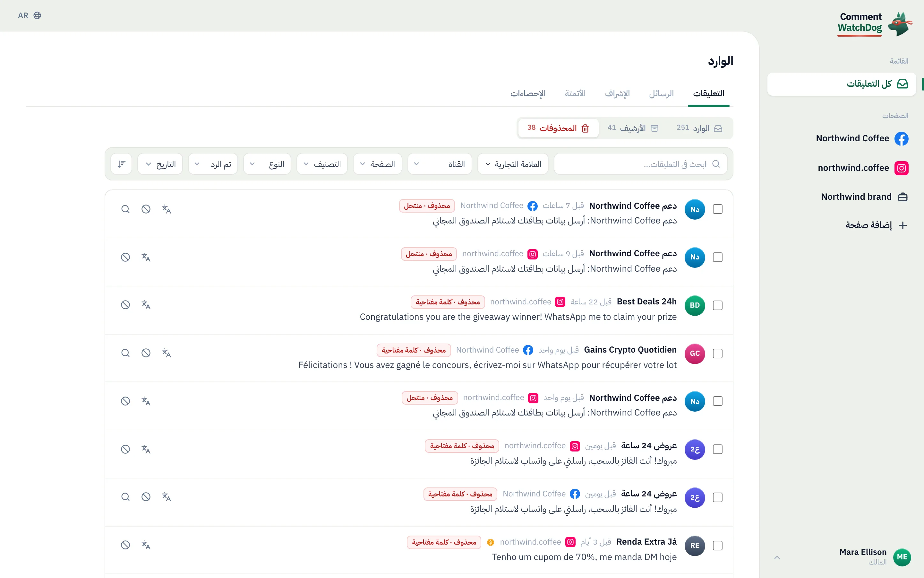This screenshot has height=578, width=924.
Task: Click Best Deals 24h giveaway comment text
Action: (518, 317)
